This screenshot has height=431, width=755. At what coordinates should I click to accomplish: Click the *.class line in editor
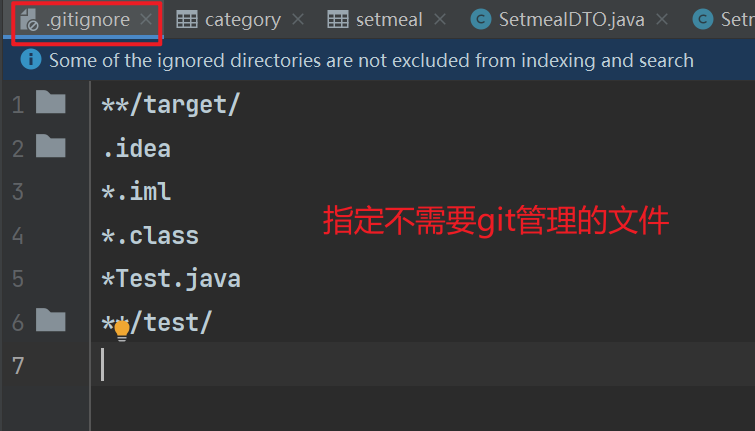coord(150,236)
